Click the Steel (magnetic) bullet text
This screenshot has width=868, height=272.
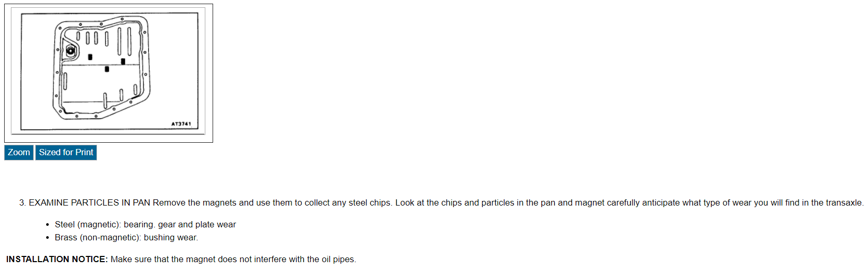coord(88,225)
